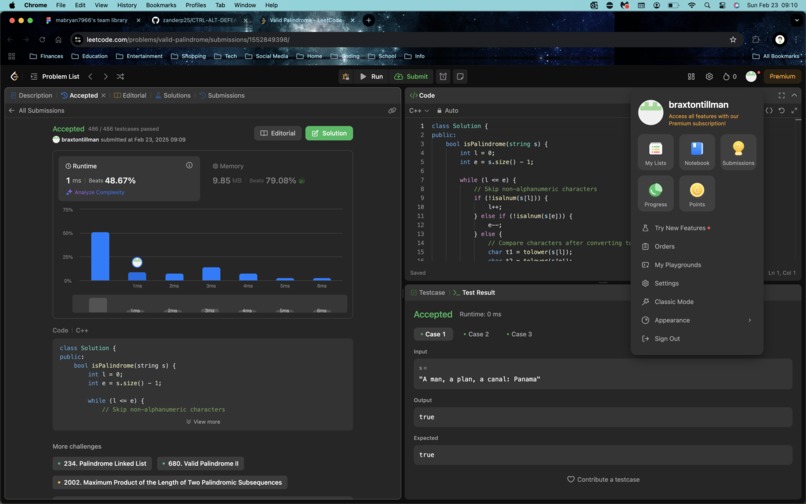Open challenge 680. Valid Palindrome II
Viewport: 806px width, 504px height.
(x=200, y=463)
